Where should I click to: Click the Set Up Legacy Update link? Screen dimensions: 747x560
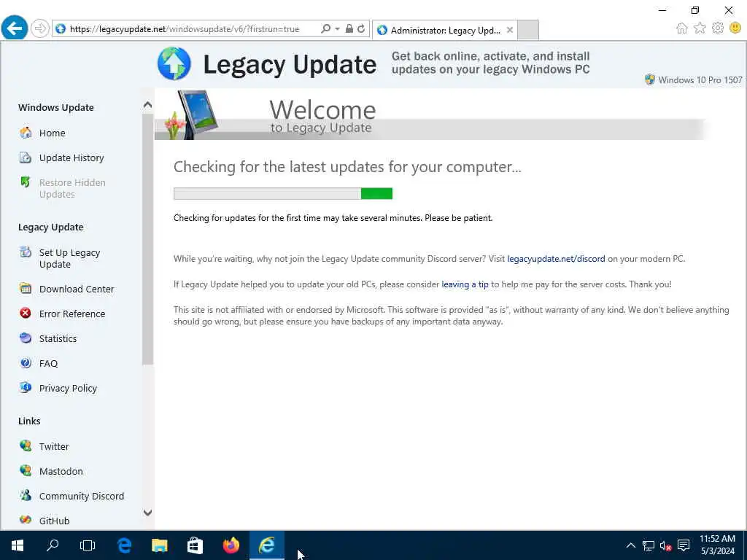[69, 258]
